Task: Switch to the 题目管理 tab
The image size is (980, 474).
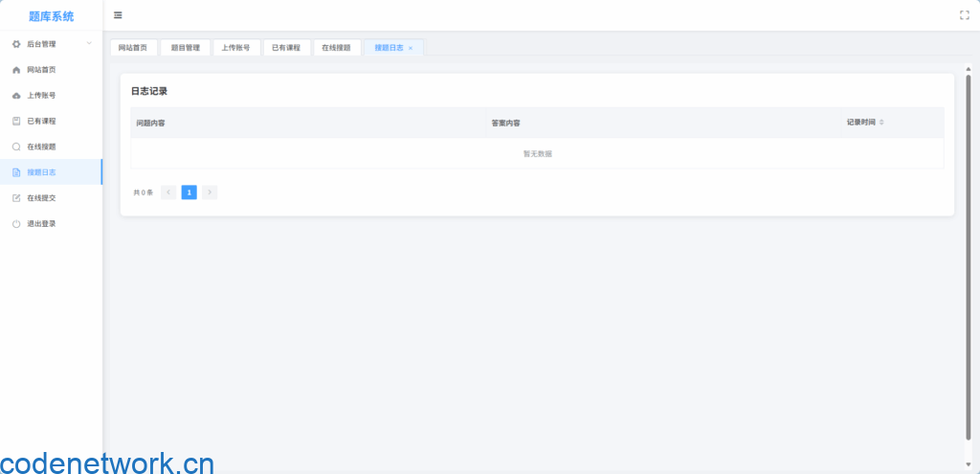Action: tap(185, 47)
